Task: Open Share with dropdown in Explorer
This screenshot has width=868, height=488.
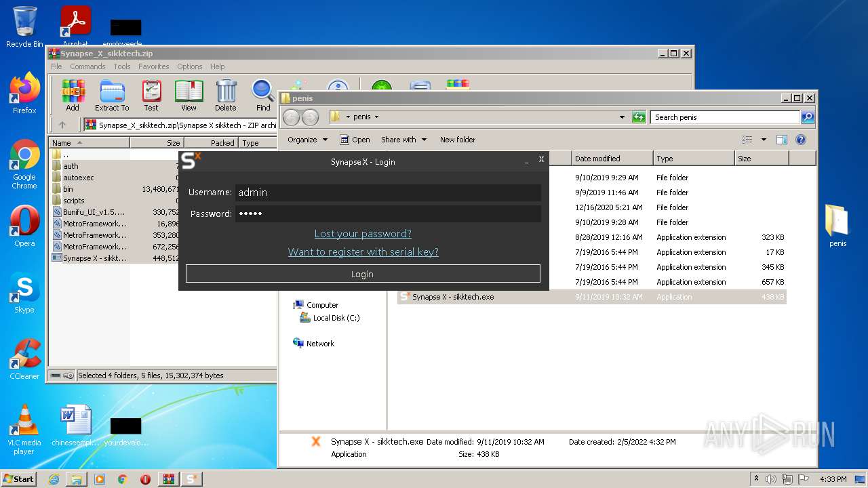Action: [404, 140]
